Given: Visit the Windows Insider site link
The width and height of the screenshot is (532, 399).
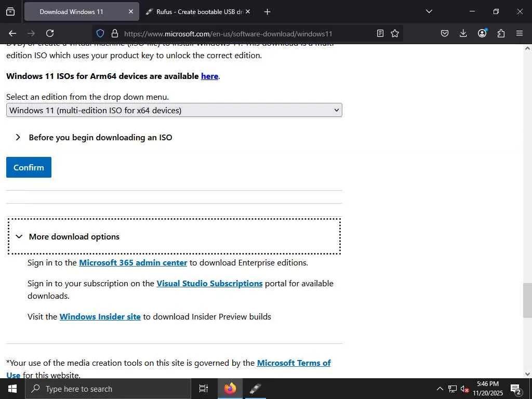Looking at the screenshot, I should click(x=100, y=316).
